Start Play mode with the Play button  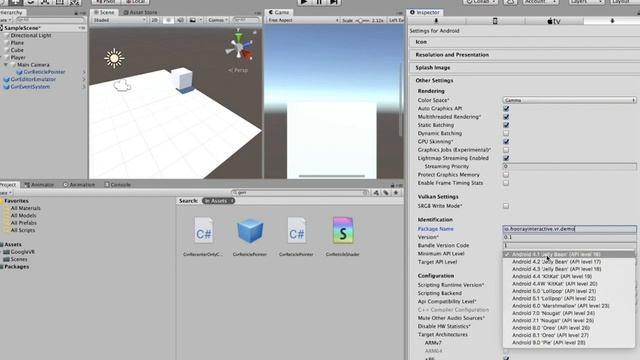point(304,2)
